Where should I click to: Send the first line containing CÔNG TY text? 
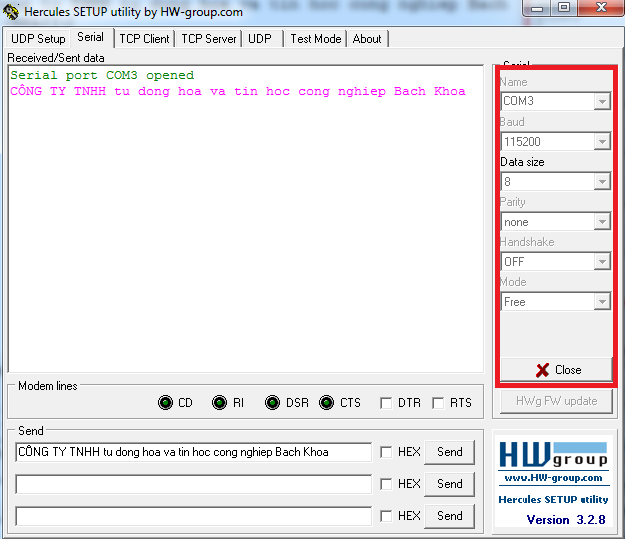tap(450, 452)
